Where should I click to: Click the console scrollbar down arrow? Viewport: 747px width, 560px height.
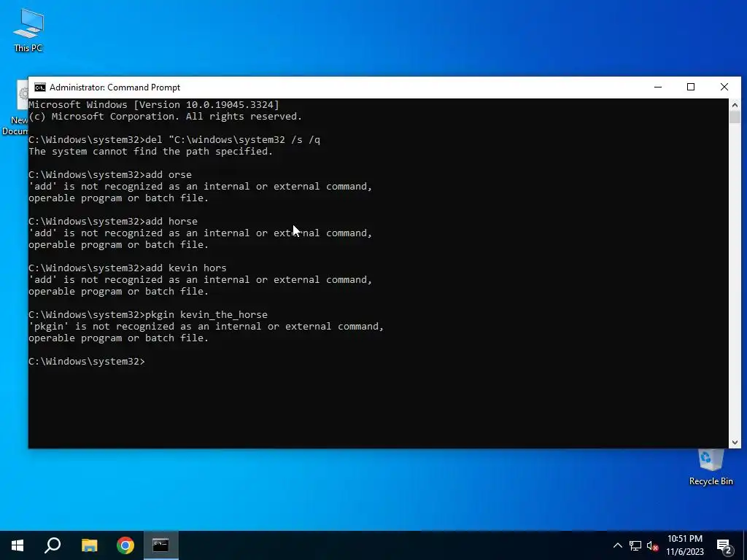pyautogui.click(x=735, y=443)
